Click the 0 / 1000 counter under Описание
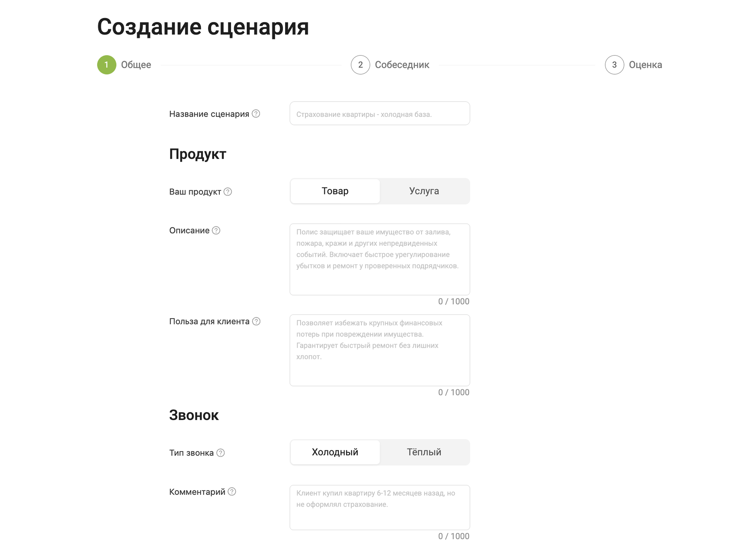 tap(454, 301)
